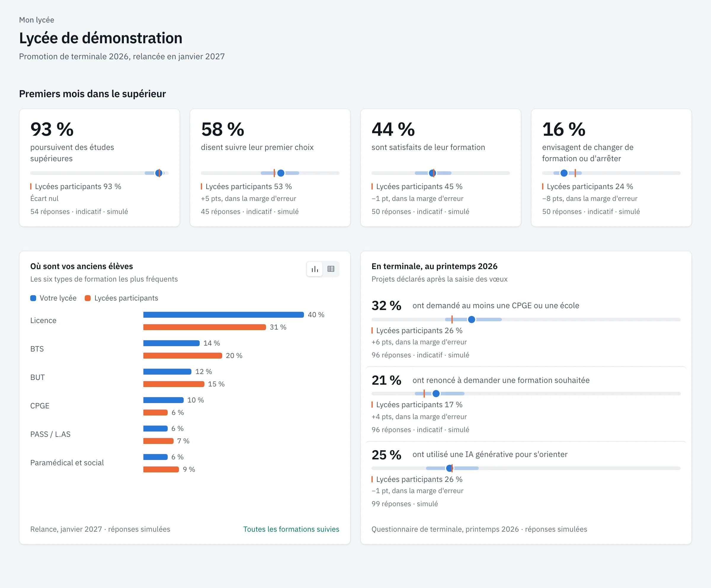Screen dimensions: 711x588
Task: Click the Lycées participants orange legend swatch
Action: click(88, 298)
